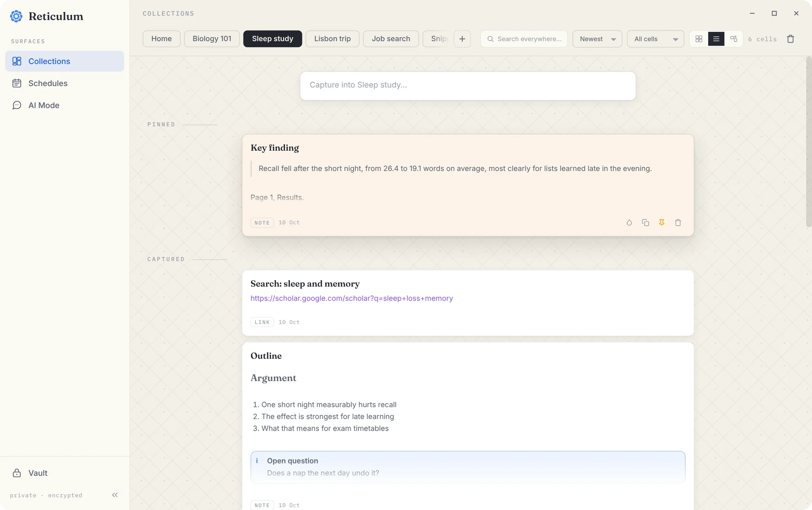Screen dimensions: 812x510
Task: Click the Argument heading in Outline
Action: [x=273, y=378]
